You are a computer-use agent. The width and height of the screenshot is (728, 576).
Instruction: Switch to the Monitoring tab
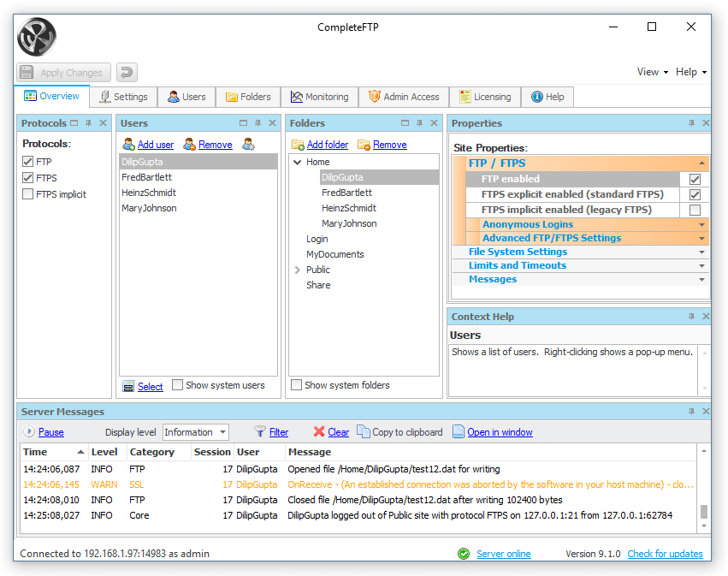pos(319,97)
